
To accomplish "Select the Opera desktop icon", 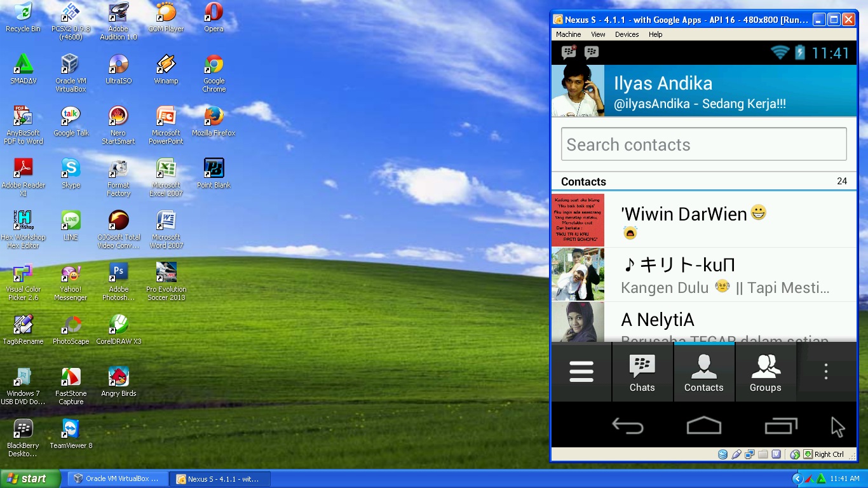I will [214, 17].
